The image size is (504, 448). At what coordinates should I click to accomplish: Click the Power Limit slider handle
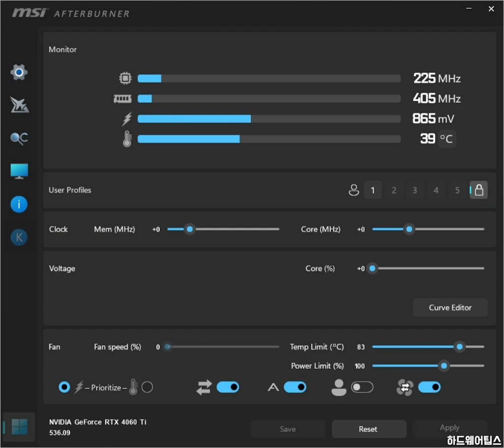click(444, 366)
